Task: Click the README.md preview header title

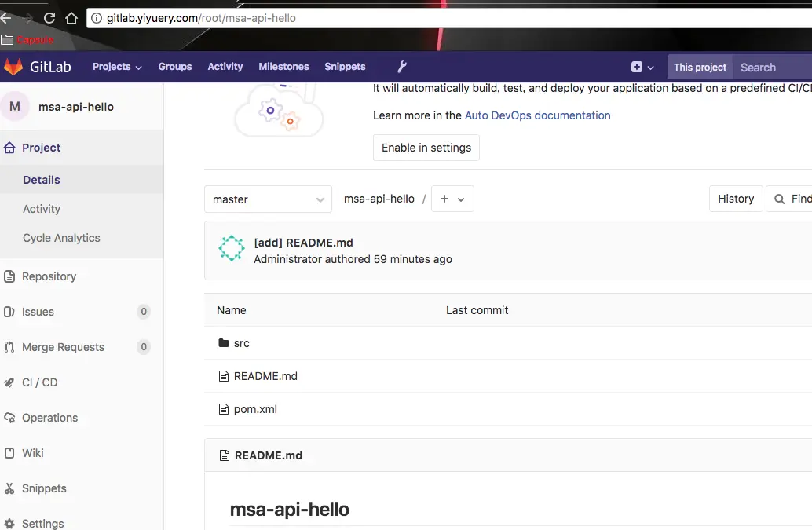Action: (x=269, y=455)
